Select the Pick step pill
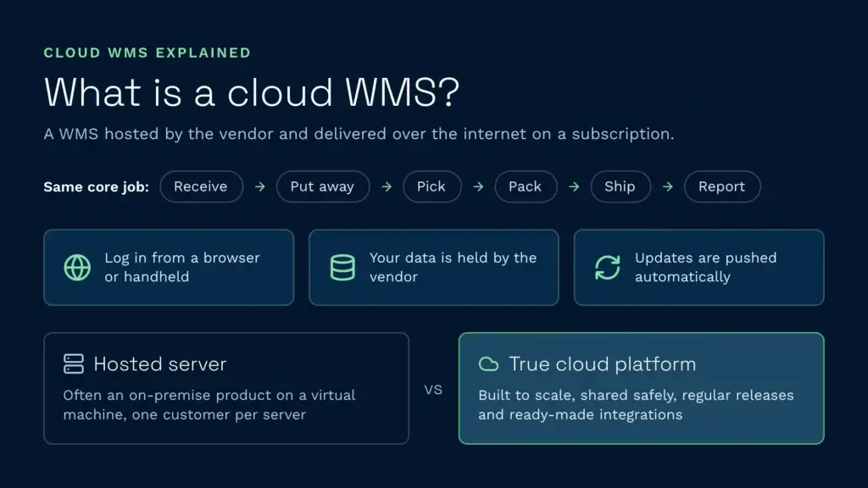 [431, 186]
